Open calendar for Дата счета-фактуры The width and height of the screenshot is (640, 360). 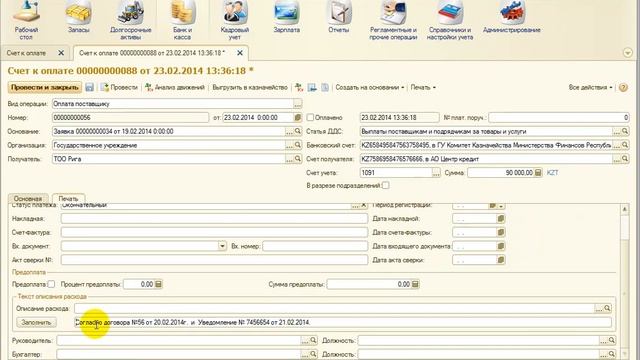coord(501,232)
